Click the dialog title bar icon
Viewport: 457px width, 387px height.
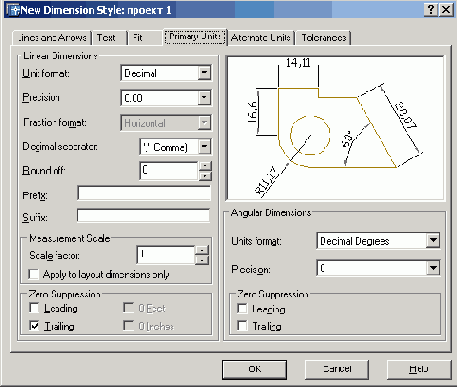tap(13, 10)
